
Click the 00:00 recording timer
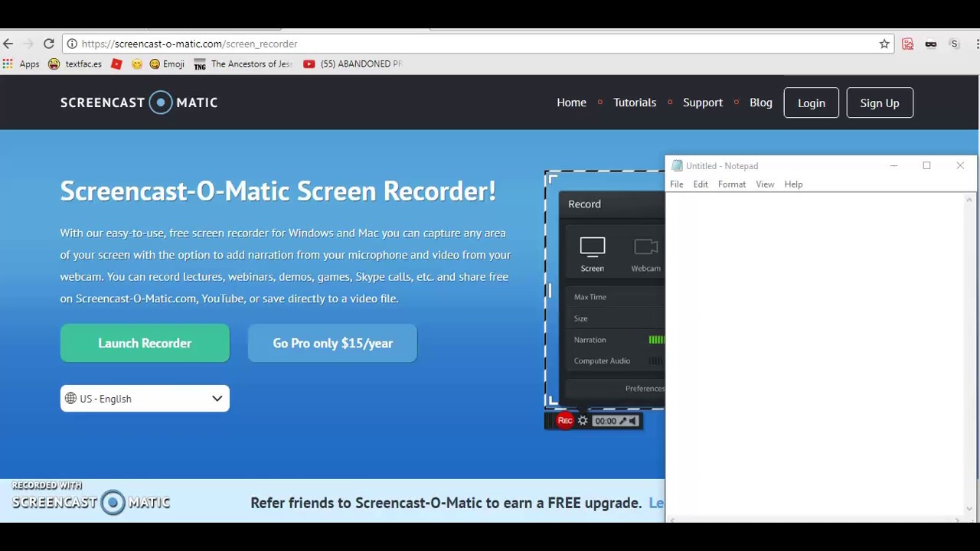click(x=605, y=421)
